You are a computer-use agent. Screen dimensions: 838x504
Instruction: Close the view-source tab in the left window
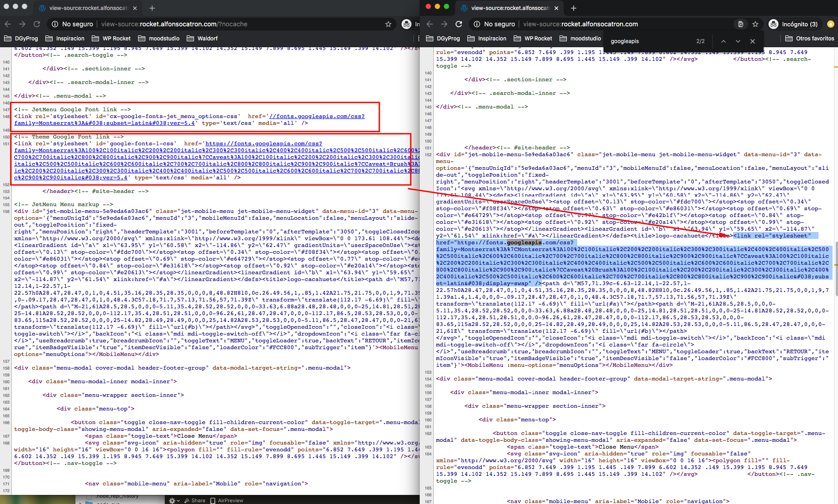point(135,8)
